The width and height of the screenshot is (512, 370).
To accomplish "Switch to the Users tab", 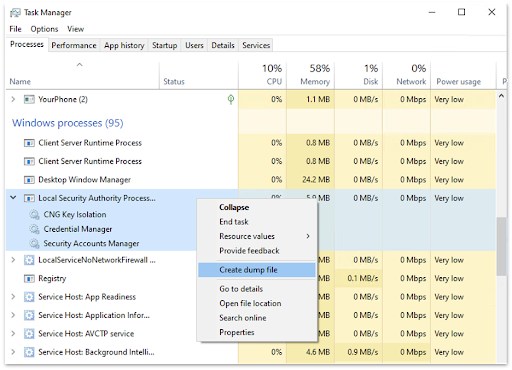I will point(194,45).
